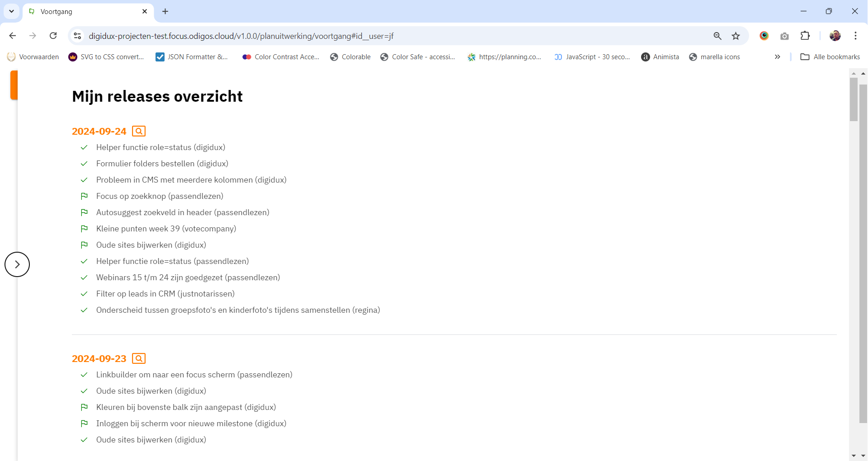The image size is (868, 461).
Task: Bookmark this page with the star icon
Action: coord(736,36)
